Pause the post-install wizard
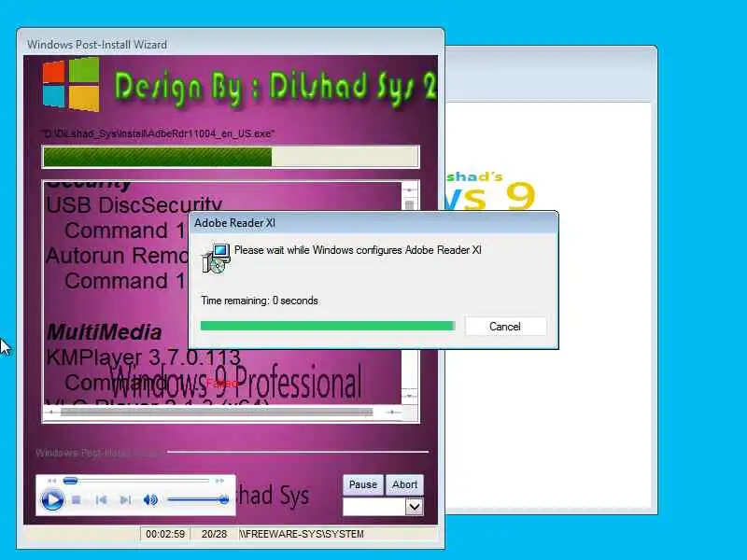The height and width of the screenshot is (560, 747). [x=363, y=484]
